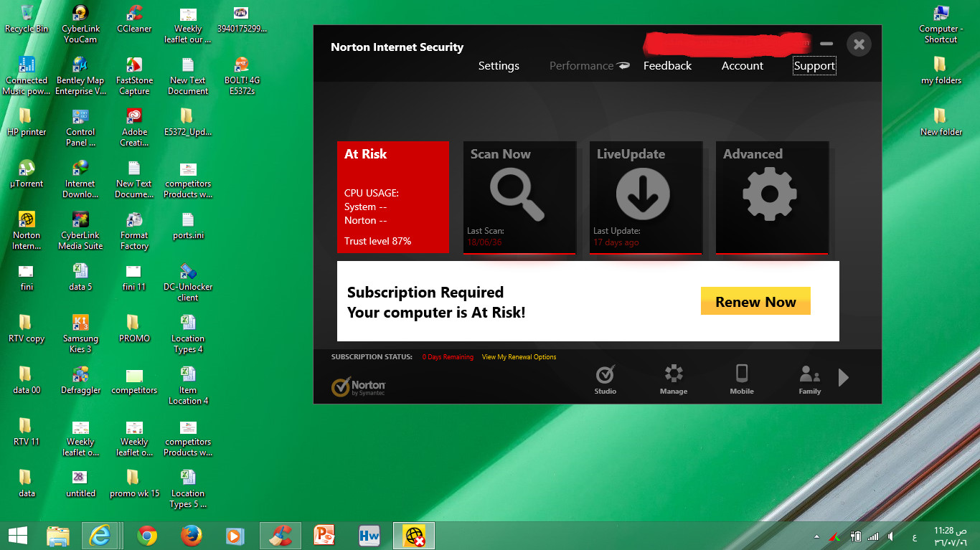Select Defraggler desktop icon

80,381
